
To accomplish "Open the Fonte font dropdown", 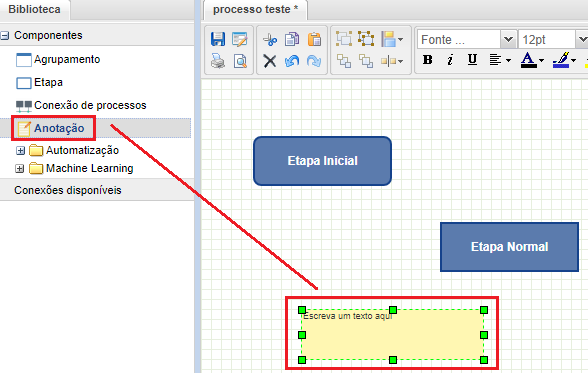I will pyautogui.click(x=508, y=39).
